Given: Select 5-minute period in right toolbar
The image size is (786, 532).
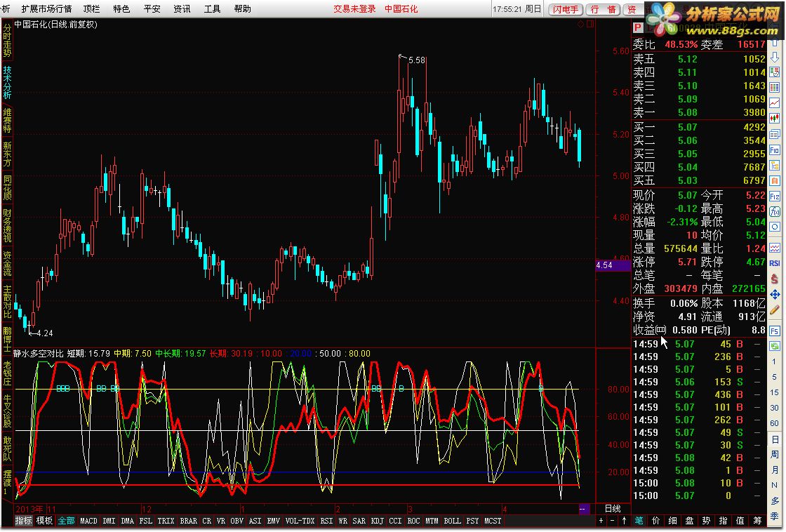Looking at the screenshot, I should pos(775,377).
